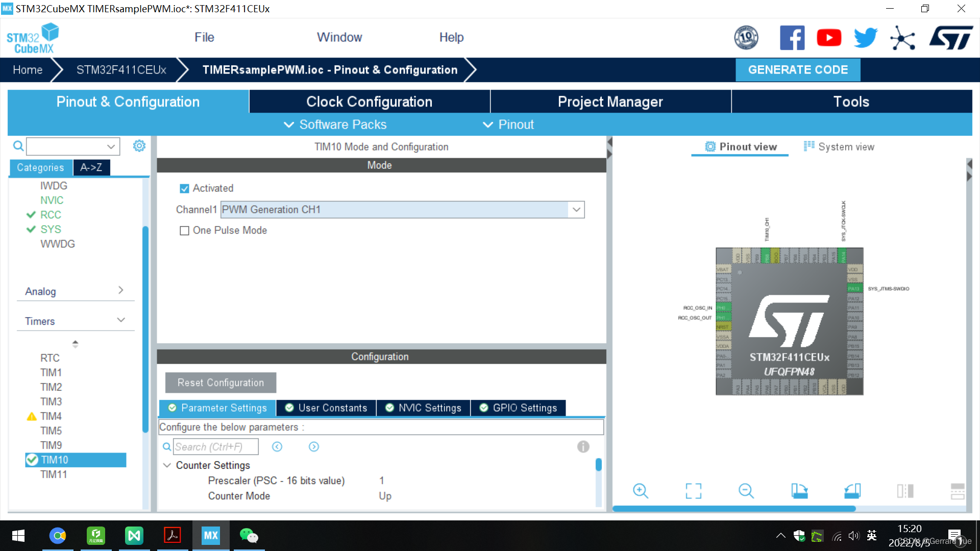Open the Facebook icon link
This screenshot has width=980, height=551.
tap(792, 38)
